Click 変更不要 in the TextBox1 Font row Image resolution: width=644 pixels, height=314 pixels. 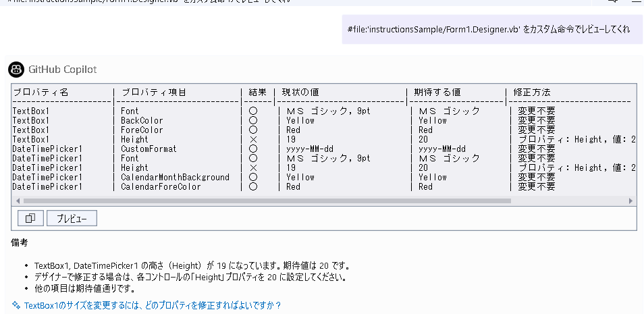pyautogui.click(x=537, y=111)
